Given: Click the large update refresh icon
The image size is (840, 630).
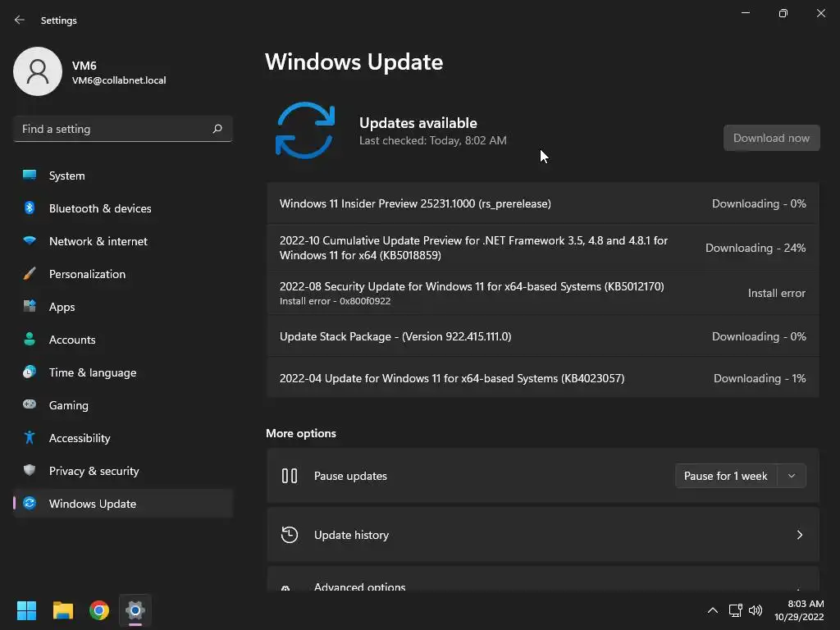Looking at the screenshot, I should tap(305, 130).
